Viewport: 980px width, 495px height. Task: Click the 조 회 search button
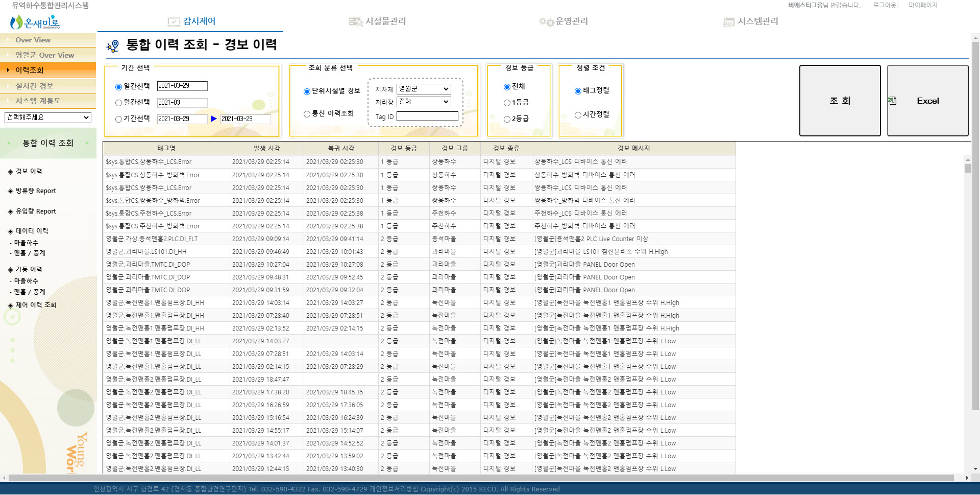840,101
